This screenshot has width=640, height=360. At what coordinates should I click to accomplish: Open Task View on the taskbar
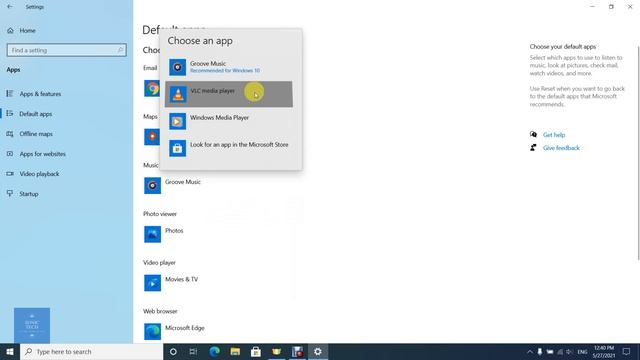pos(193,351)
